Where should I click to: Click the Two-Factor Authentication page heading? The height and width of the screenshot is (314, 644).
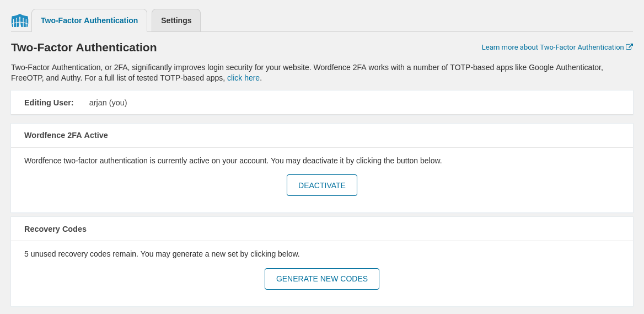pyautogui.click(x=84, y=47)
